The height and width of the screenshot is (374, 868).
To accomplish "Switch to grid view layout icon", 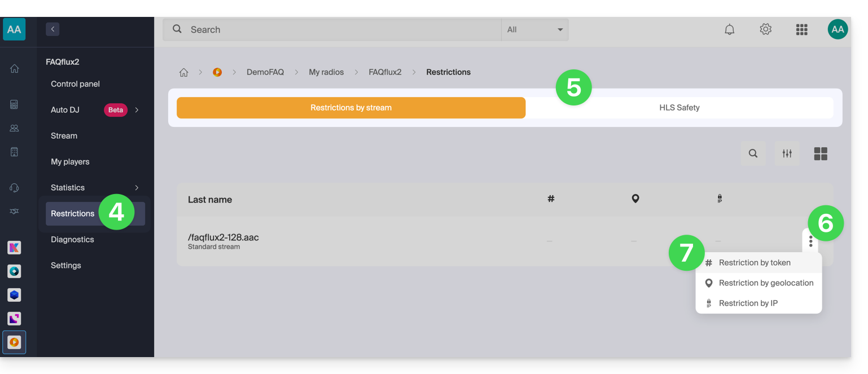I will coord(821,153).
